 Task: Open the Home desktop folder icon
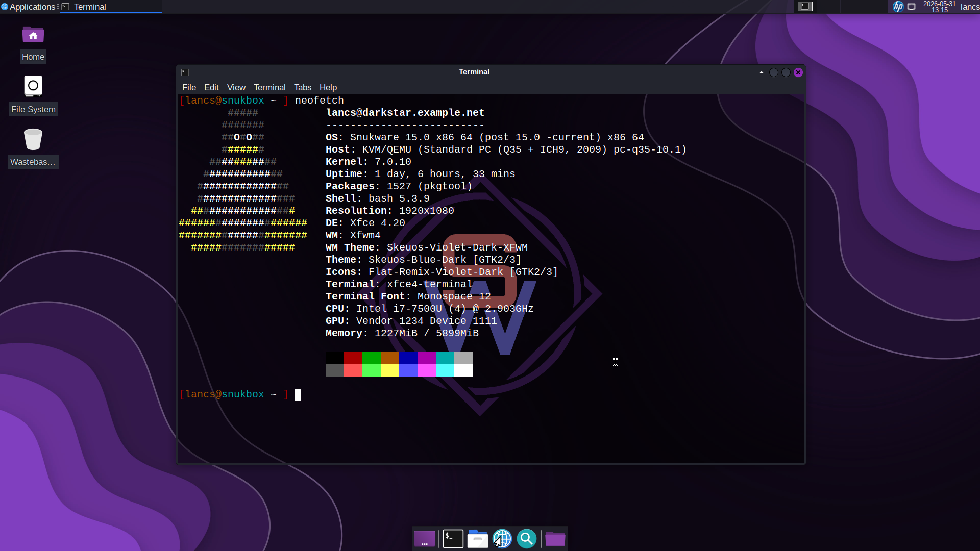click(x=33, y=35)
